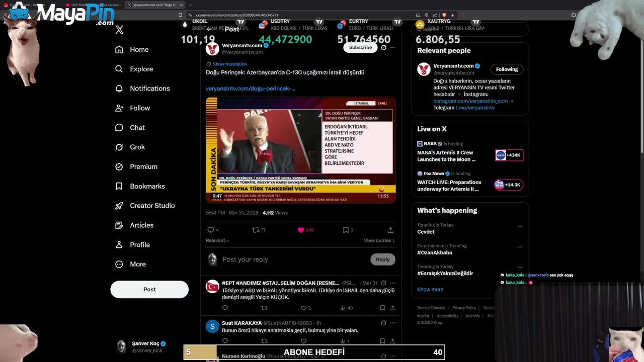Open Home from the X sidebar
This screenshot has width=644, height=362.
pyautogui.click(x=132, y=49)
